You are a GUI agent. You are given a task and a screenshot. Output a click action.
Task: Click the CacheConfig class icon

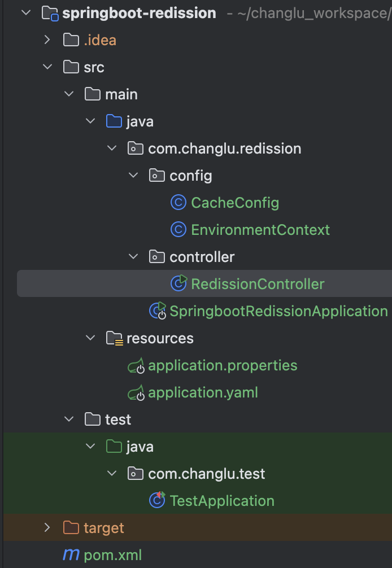[x=178, y=203]
